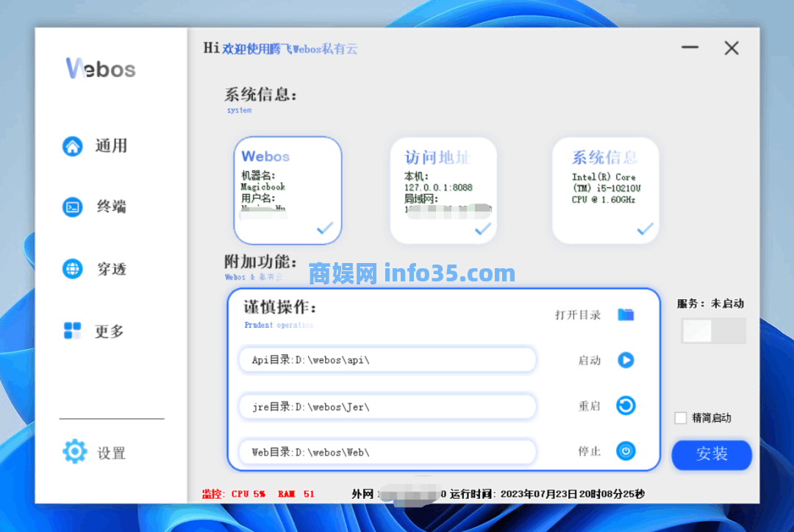
Task: Click the 更多 grid icon
Action: (x=72, y=331)
